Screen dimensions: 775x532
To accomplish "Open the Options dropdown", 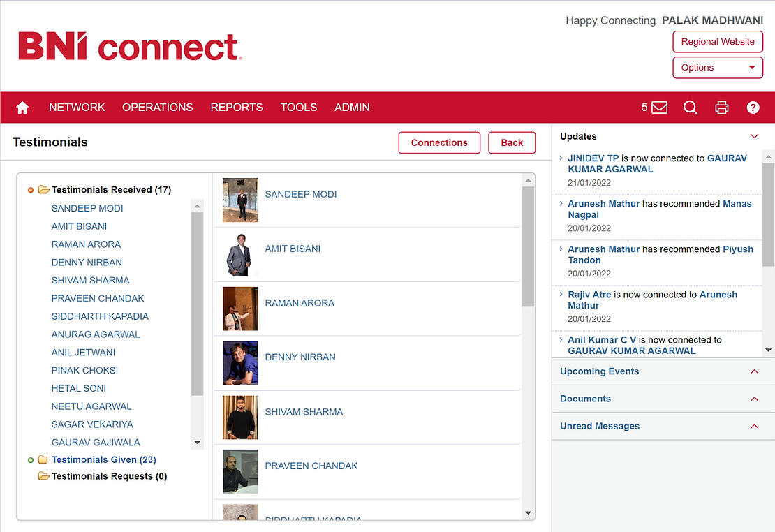I will (x=718, y=68).
